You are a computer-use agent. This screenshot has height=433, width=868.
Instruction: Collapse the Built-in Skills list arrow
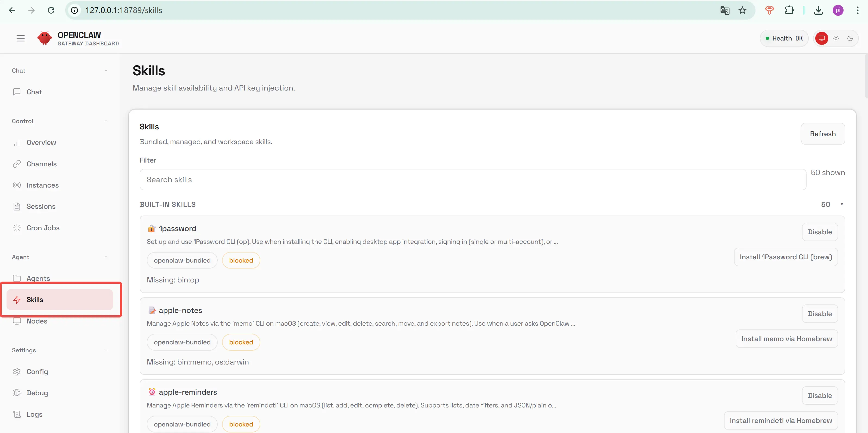pyautogui.click(x=842, y=204)
